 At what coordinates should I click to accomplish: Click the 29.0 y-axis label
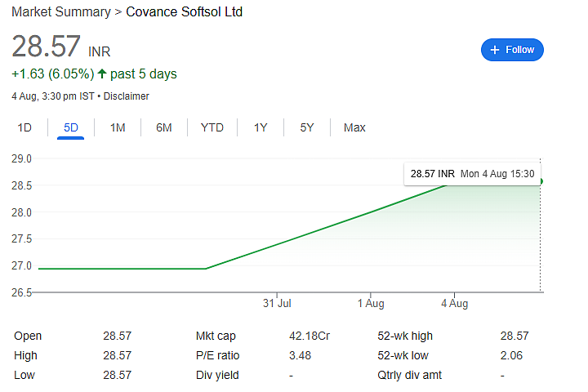(x=21, y=159)
